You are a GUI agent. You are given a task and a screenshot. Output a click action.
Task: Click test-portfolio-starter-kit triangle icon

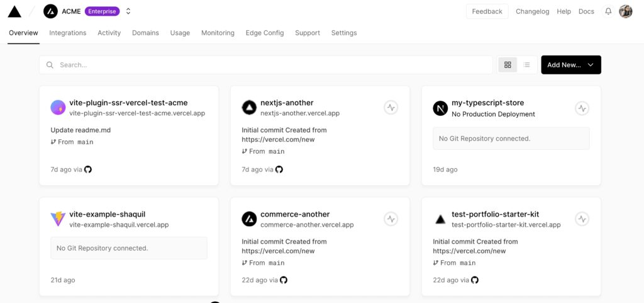[x=440, y=219]
